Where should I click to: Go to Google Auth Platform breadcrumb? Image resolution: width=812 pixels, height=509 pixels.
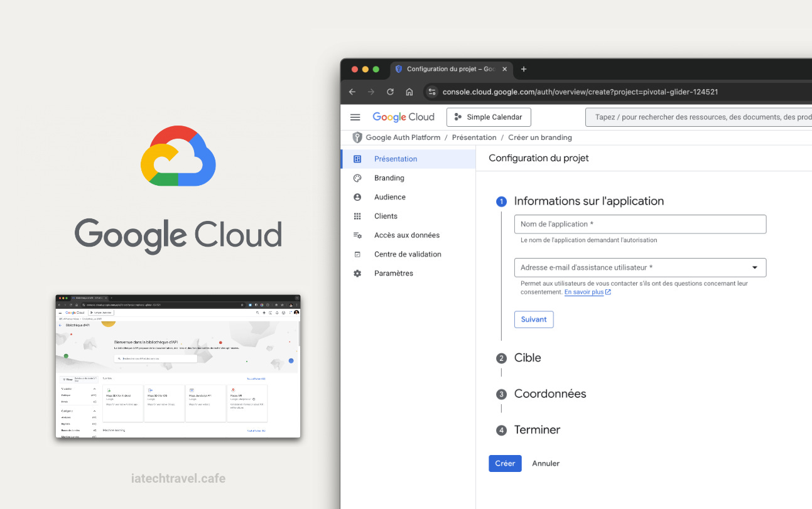[x=403, y=137]
